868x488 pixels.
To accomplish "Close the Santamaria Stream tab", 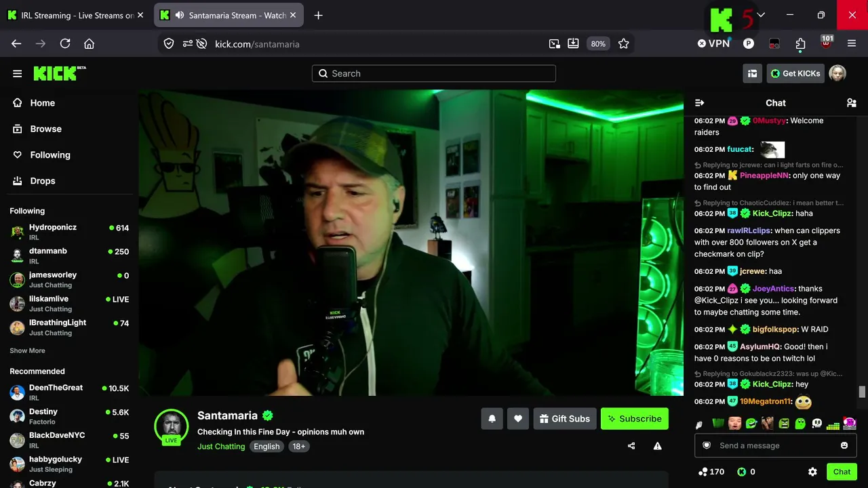I will (293, 15).
